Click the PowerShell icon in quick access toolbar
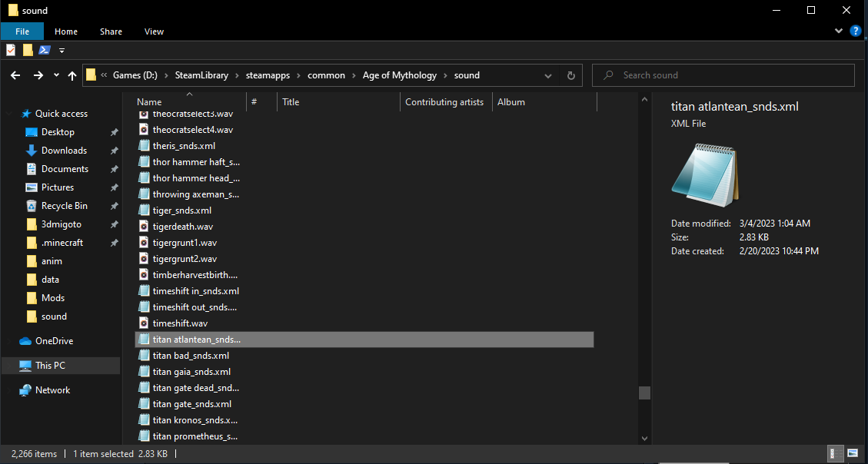868x464 pixels. pyautogui.click(x=45, y=51)
